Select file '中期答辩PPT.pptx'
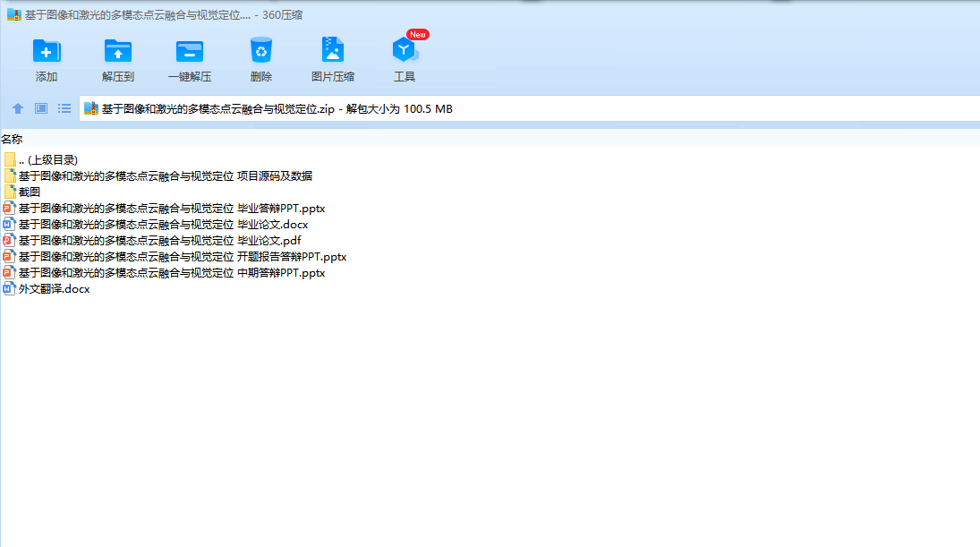Image resolution: width=980 pixels, height=547 pixels. pyautogui.click(x=172, y=273)
